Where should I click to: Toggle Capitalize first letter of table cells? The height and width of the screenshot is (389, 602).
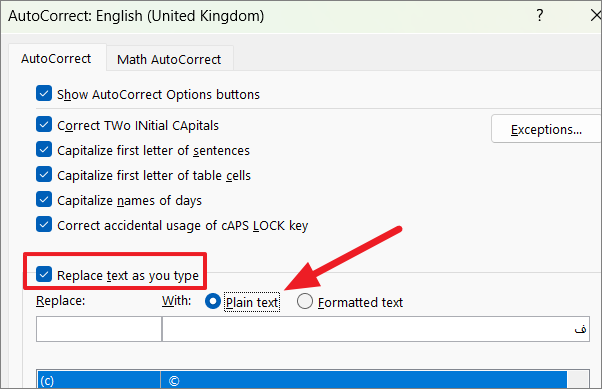[x=44, y=174]
